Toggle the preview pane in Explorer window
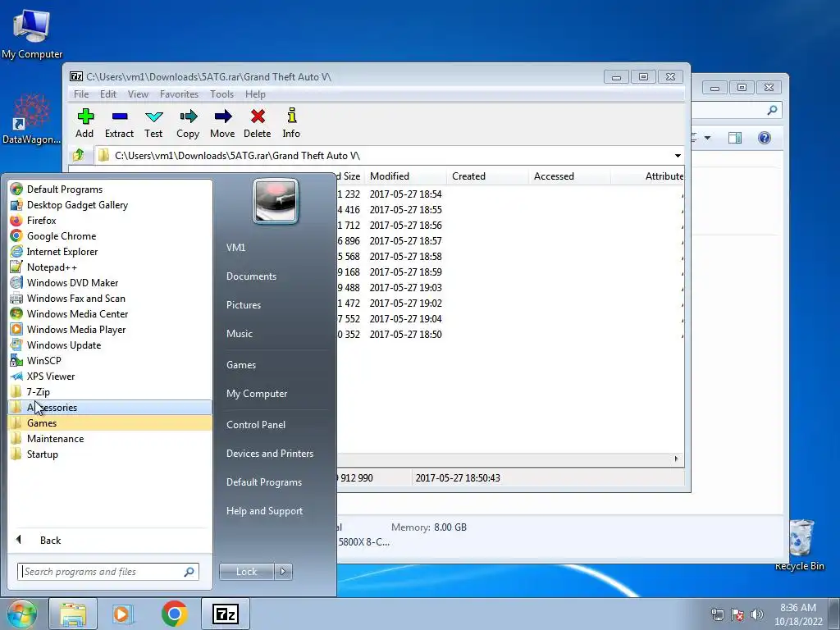The image size is (840, 630). (x=735, y=138)
